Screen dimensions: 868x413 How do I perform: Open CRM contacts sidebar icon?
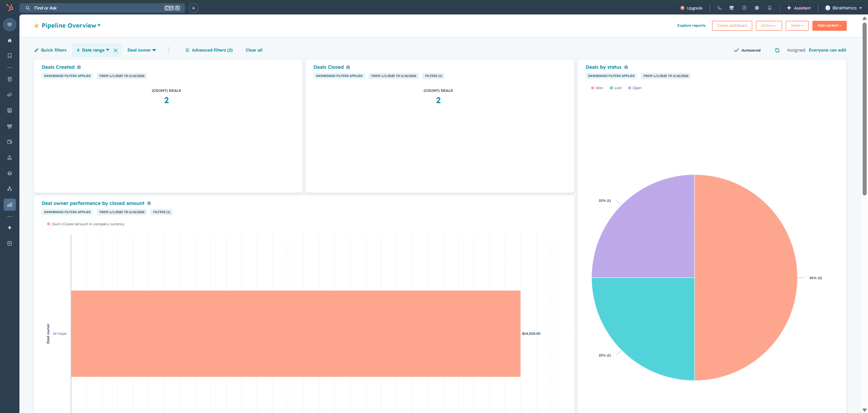(9, 79)
